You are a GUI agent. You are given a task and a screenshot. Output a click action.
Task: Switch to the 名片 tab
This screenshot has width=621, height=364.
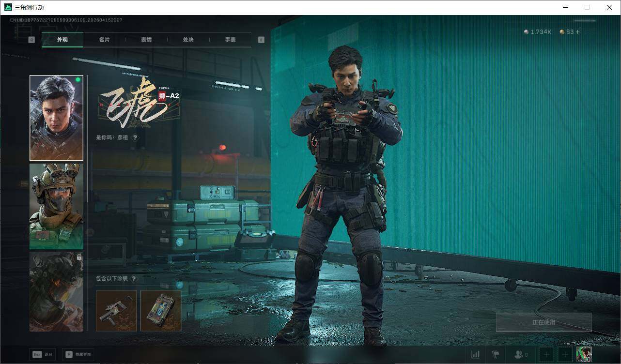(104, 40)
